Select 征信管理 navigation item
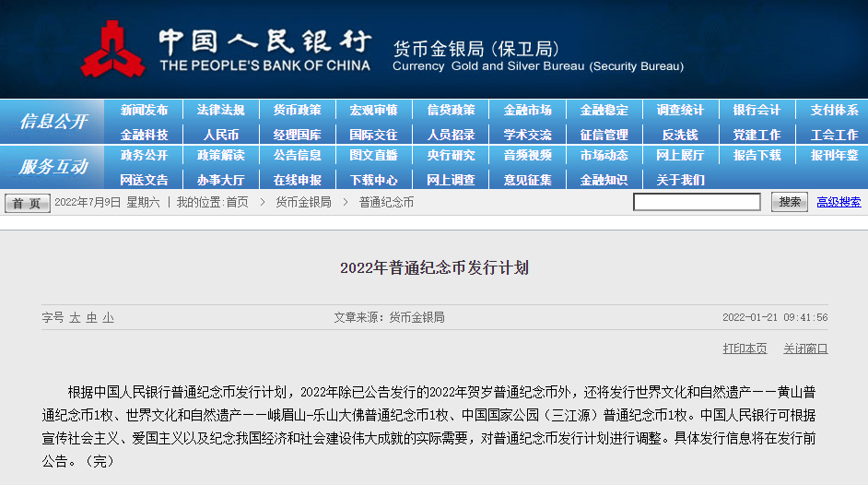This screenshot has height=485, width=868. (x=604, y=135)
